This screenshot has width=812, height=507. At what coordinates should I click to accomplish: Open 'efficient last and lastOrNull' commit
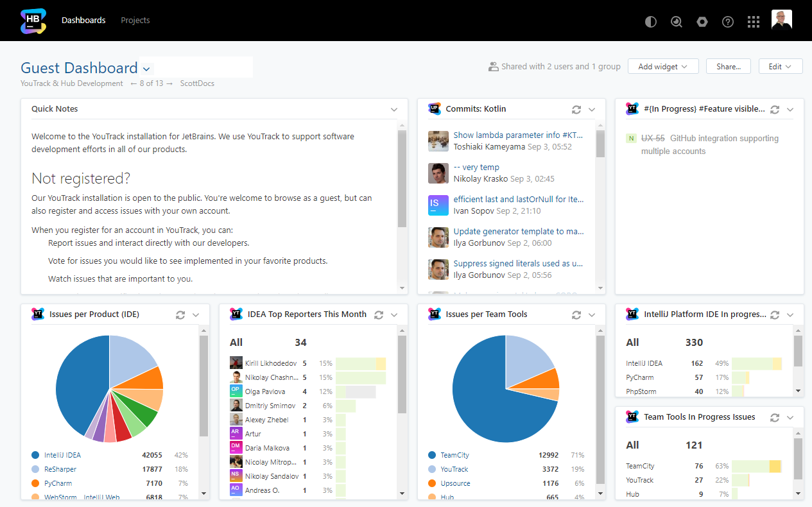coord(519,200)
